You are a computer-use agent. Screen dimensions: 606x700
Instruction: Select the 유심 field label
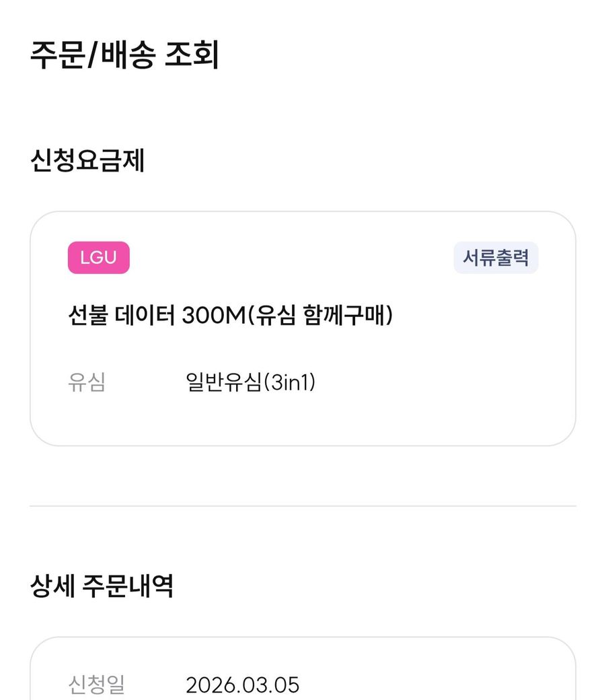(87, 383)
